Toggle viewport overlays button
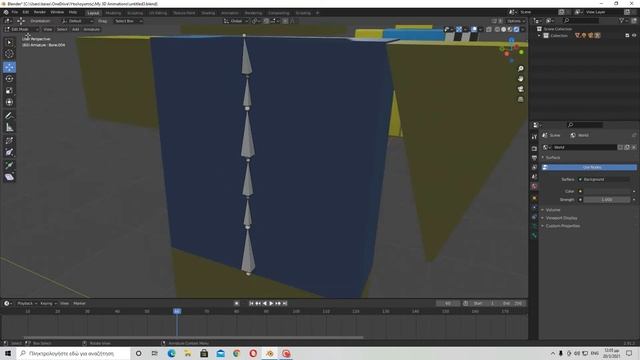Screen dimensions: 640x360 (474, 29)
